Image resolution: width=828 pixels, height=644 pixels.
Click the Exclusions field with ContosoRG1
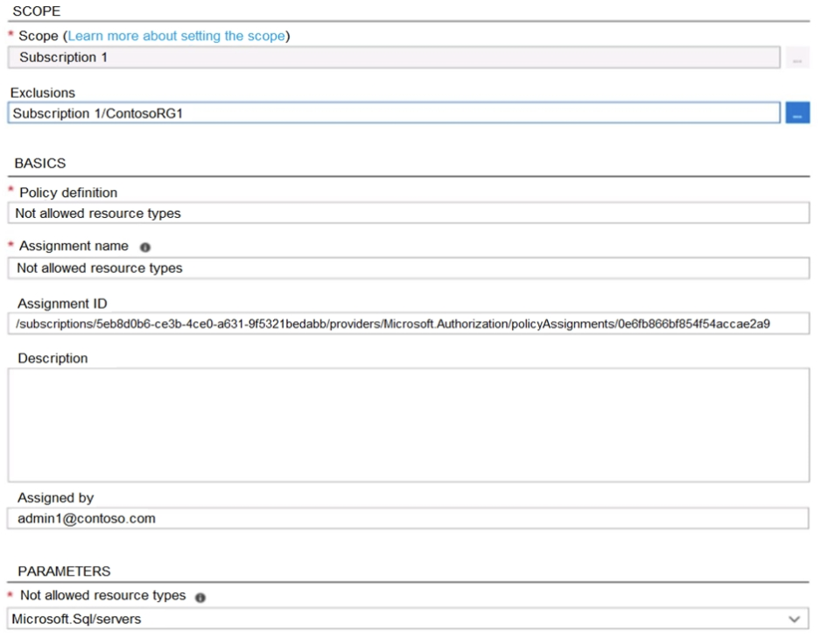tap(394, 113)
